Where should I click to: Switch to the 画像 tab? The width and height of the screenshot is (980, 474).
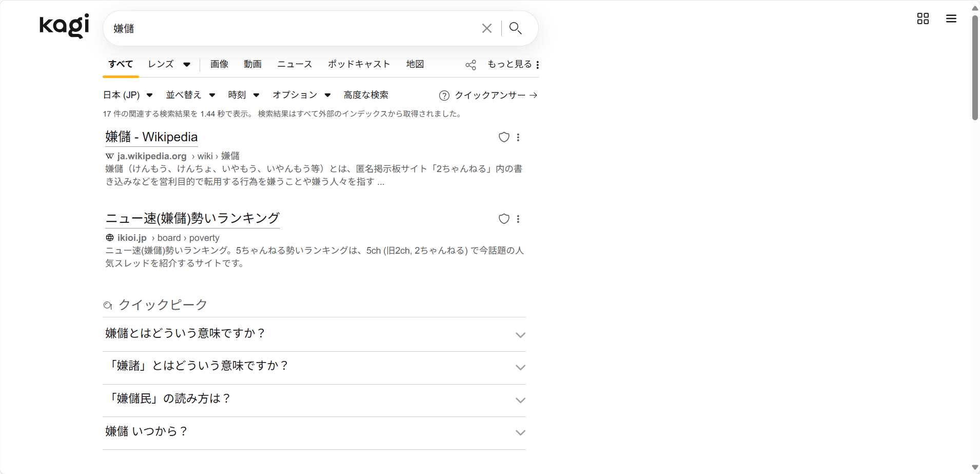pyautogui.click(x=219, y=64)
